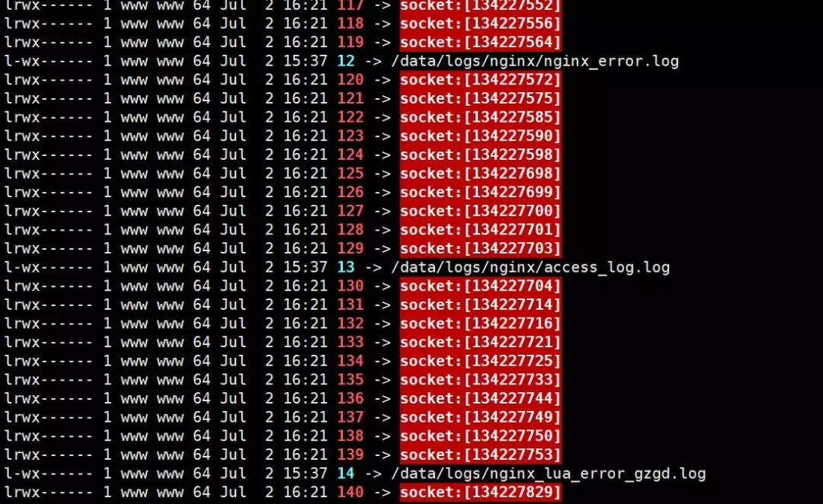The width and height of the screenshot is (823, 504).
Task: Select highlighted socket:[134227572] entry
Action: tap(480, 80)
